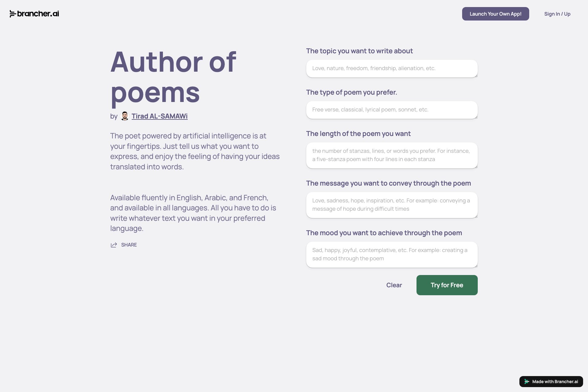The height and width of the screenshot is (392, 588).
Task: Click the 'The topic you want to write about' label
Action: (359, 51)
